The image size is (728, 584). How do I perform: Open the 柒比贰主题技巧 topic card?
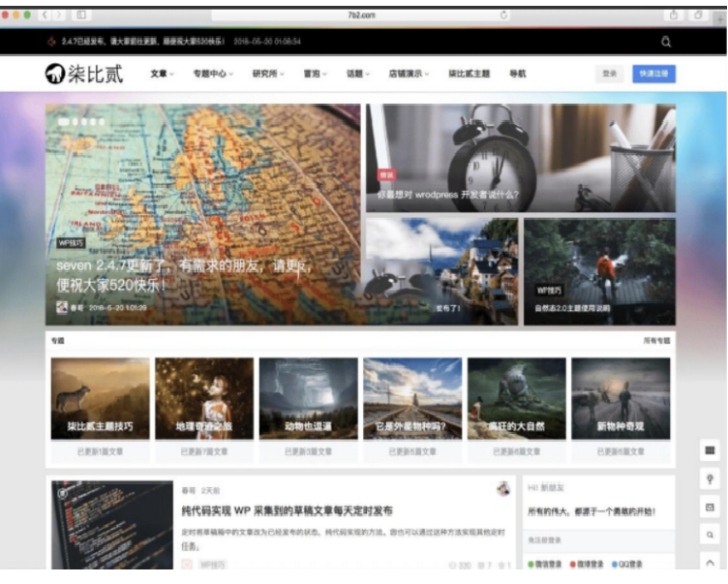click(101, 410)
